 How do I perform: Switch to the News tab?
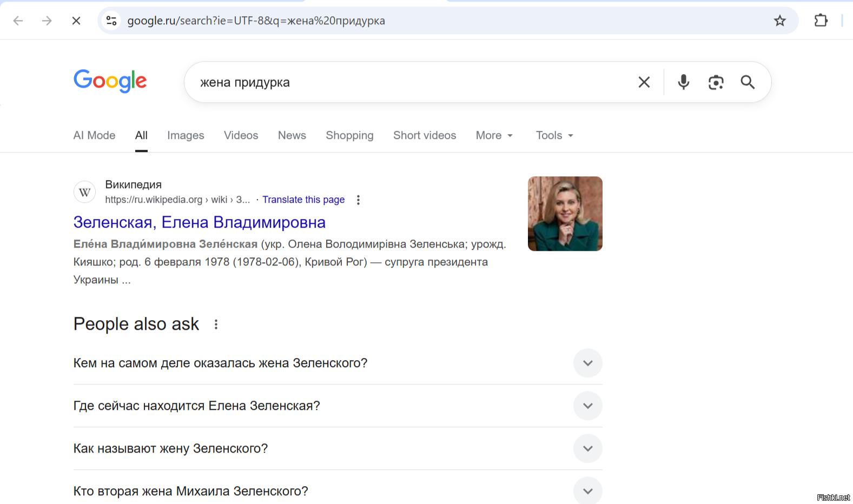(292, 135)
